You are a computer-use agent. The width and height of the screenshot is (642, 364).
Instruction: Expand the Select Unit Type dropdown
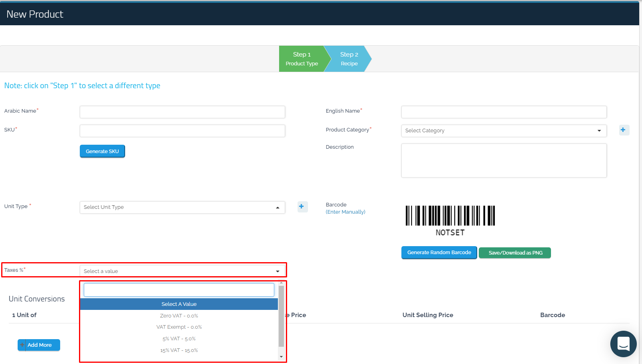coord(182,207)
